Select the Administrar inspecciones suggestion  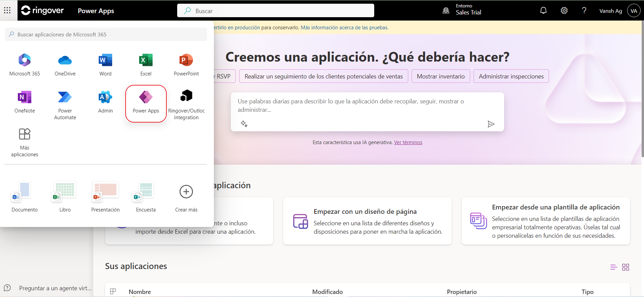click(x=511, y=76)
